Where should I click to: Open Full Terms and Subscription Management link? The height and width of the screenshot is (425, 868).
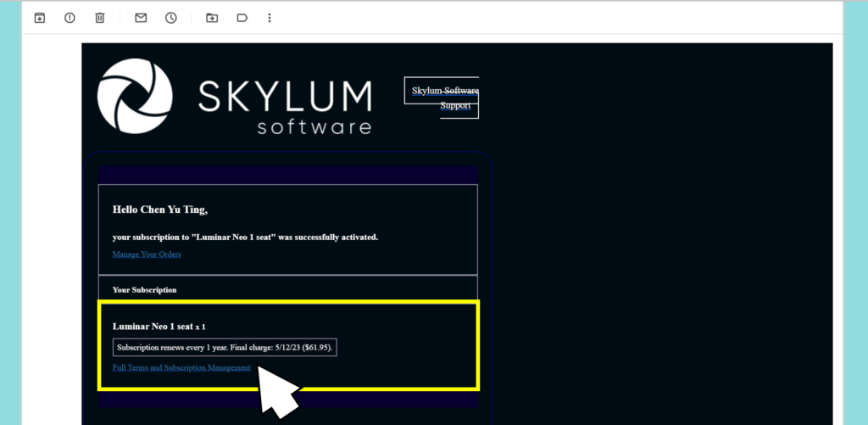click(181, 367)
